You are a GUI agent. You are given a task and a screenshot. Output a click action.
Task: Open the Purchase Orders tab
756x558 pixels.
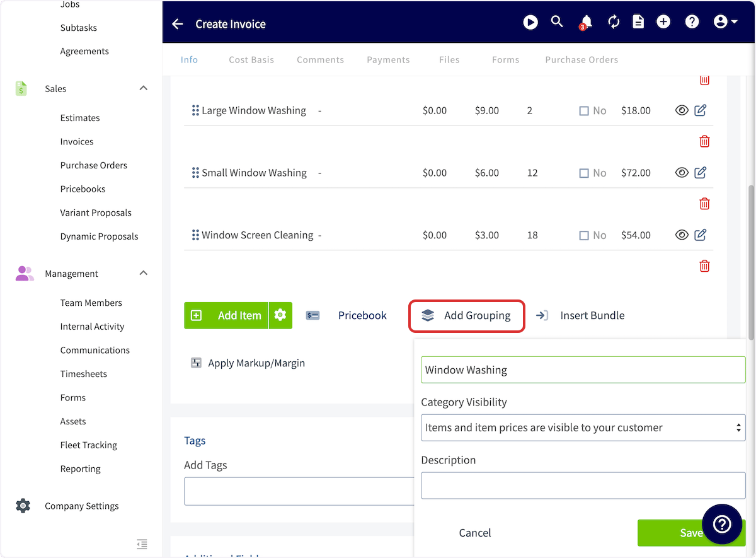(x=581, y=60)
